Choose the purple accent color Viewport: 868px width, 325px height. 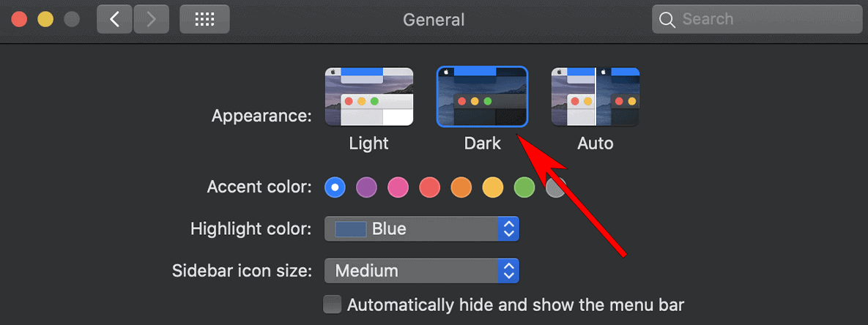click(x=366, y=187)
